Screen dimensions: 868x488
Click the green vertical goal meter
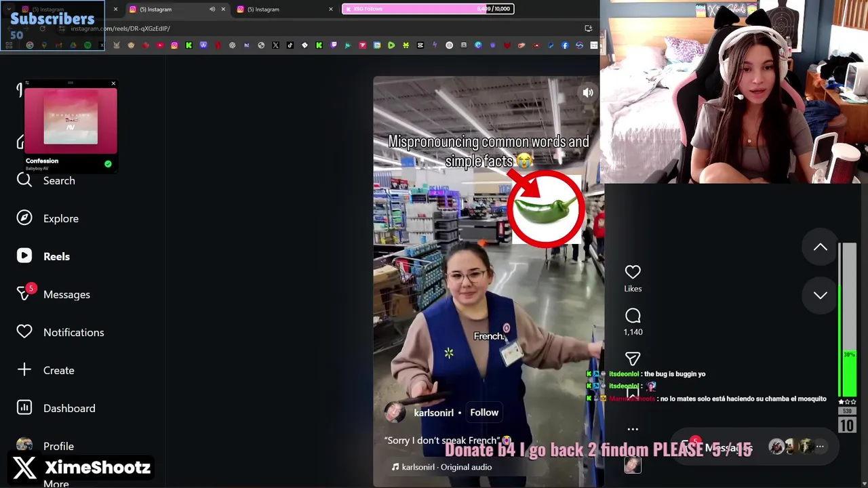[848, 320]
